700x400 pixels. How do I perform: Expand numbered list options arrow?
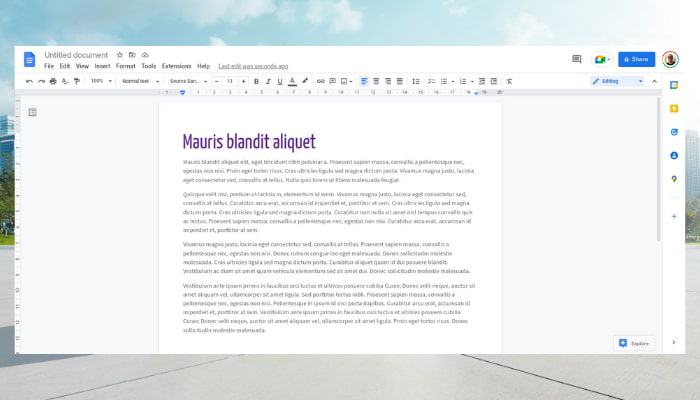click(472, 82)
